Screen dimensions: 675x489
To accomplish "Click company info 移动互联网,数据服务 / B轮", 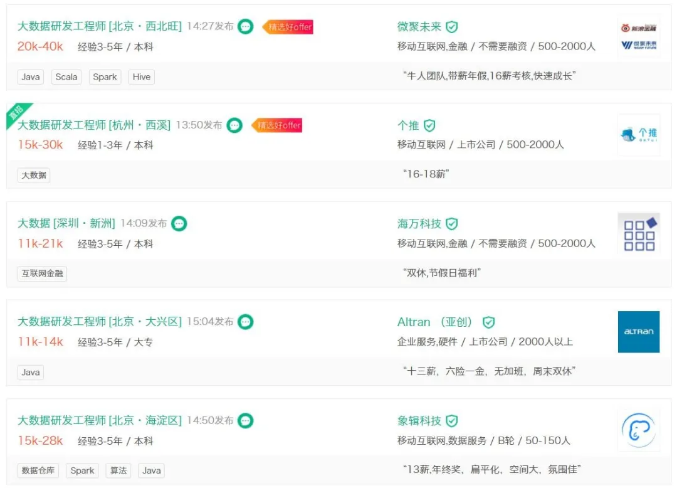I will pyautogui.click(x=484, y=440).
